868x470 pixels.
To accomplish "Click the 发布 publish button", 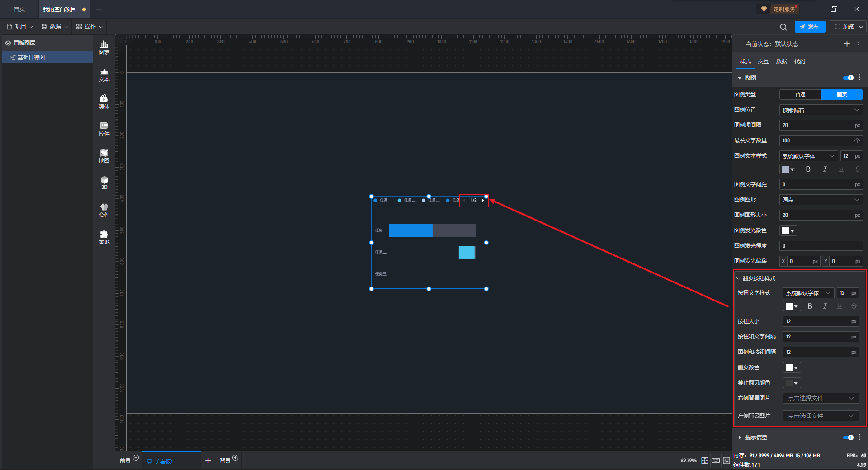I will pyautogui.click(x=810, y=27).
